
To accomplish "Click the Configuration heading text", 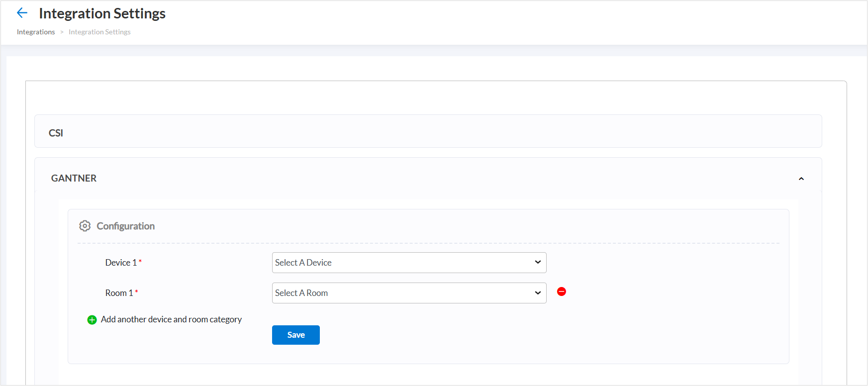I will 125,226.
